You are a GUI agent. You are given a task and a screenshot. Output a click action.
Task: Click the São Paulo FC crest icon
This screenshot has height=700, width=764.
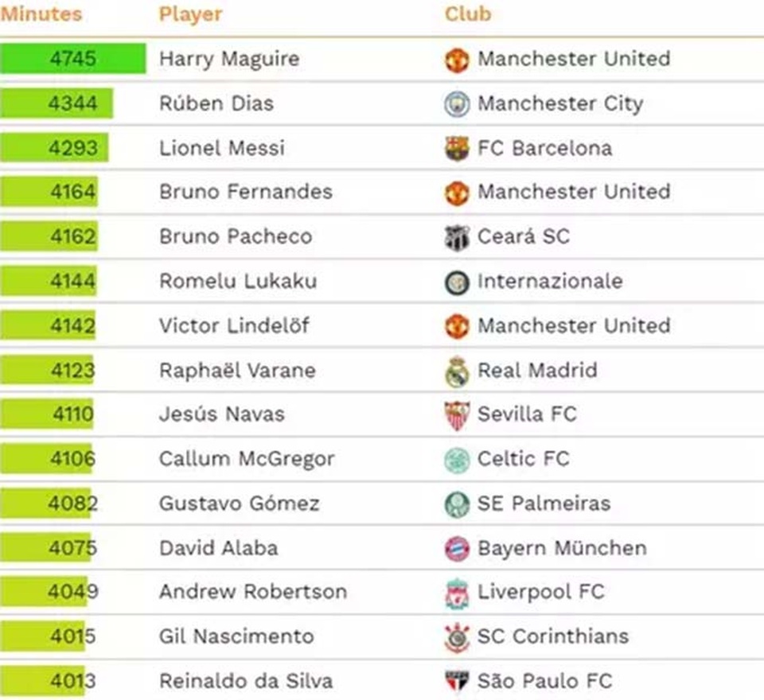pyautogui.click(x=457, y=682)
